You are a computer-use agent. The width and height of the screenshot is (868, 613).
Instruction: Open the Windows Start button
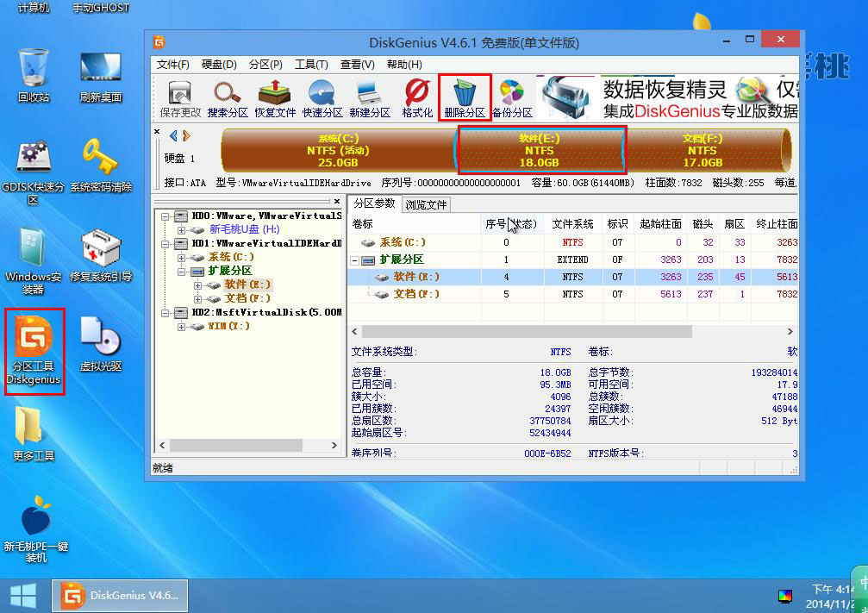click(23, 595)
